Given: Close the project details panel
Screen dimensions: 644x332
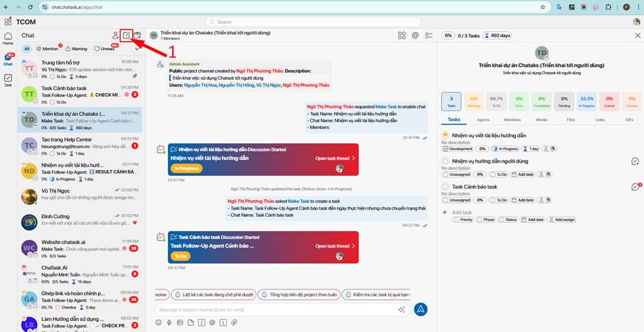Looking at the screenshot, I should [x=638, y=36].
